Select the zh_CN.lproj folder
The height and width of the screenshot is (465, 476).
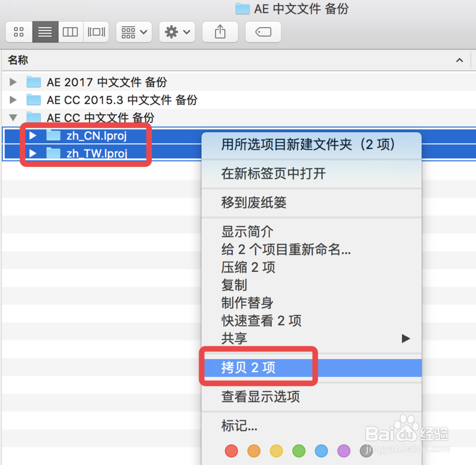(97, 136)
